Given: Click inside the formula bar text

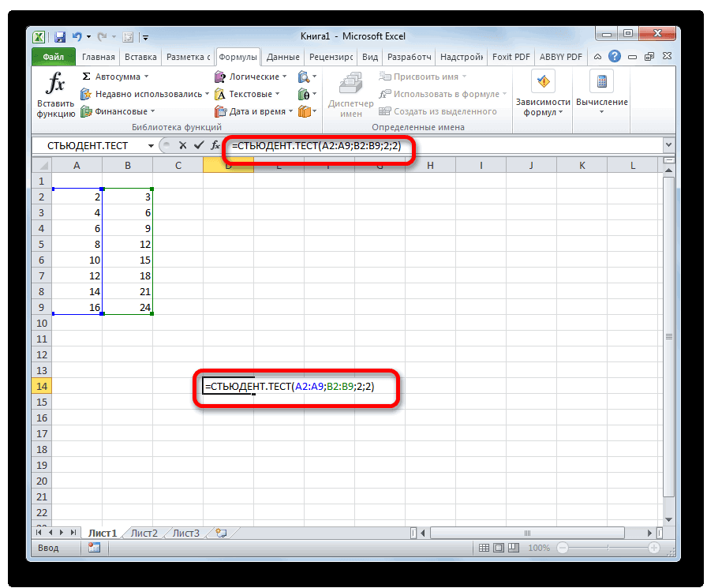Looking at the screenshot, I should click(x=316, y=146).
